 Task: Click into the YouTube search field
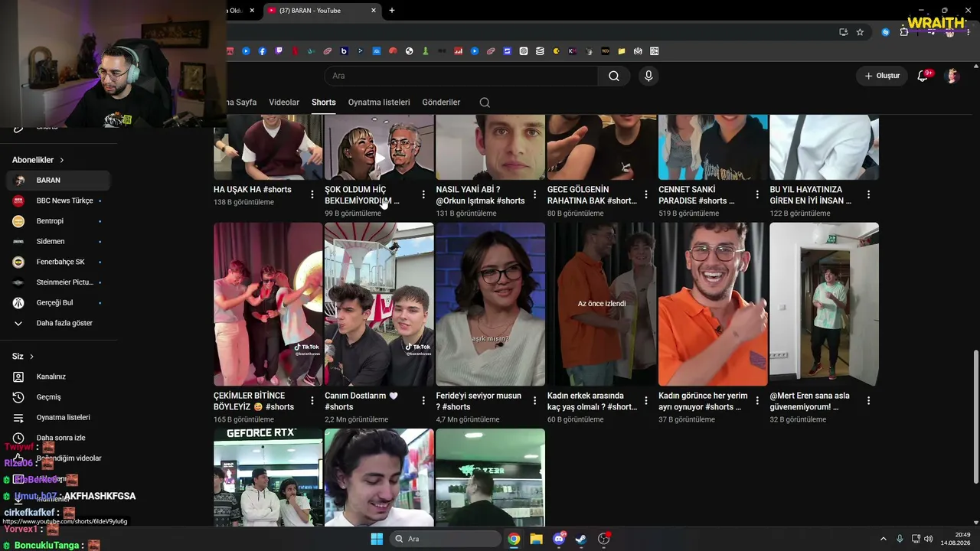[461, 76]
